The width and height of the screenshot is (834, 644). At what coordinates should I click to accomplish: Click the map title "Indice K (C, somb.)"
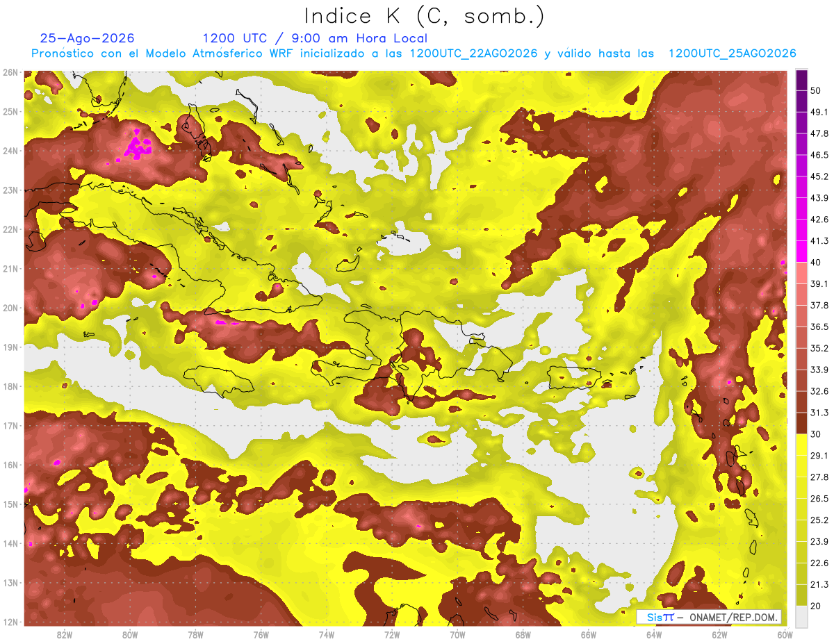pos(424,16)
